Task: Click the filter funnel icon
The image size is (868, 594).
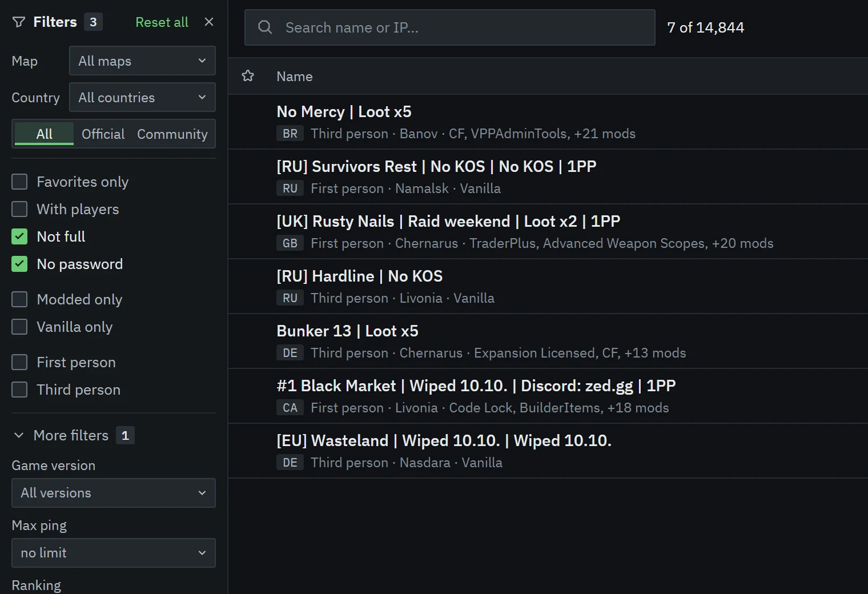Action: [x=19, y=22]
